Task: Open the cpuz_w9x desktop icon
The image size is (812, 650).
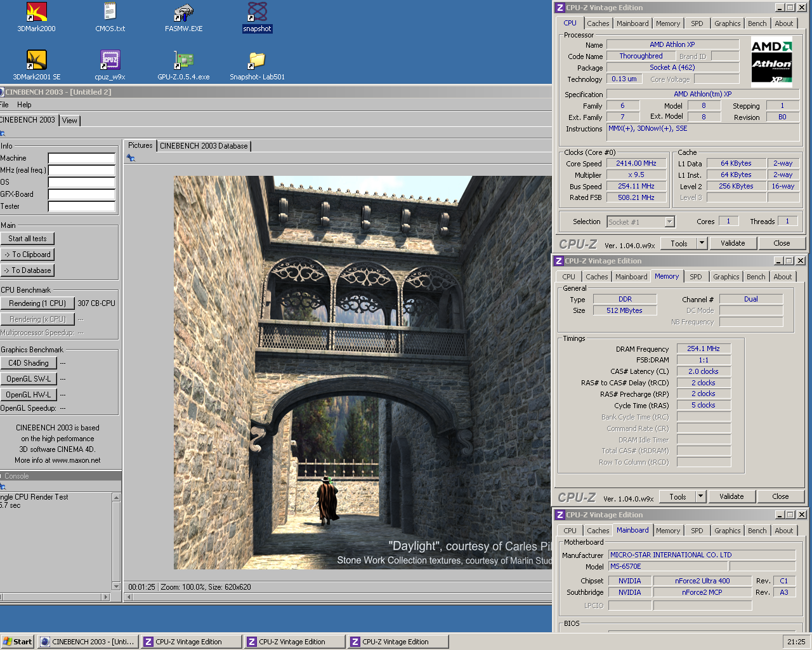Action: pyautogui.click(x=110, y=65)
